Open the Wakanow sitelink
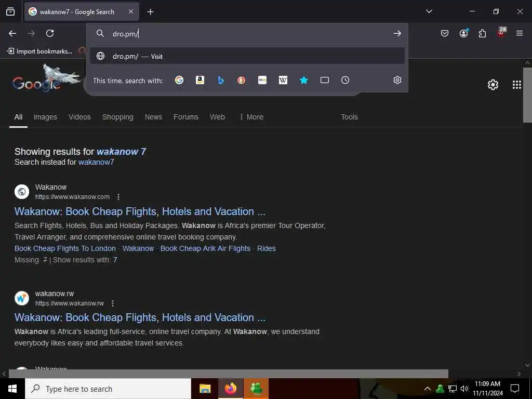Viewport: 532px width, 399px height. (x=138, y=248)
